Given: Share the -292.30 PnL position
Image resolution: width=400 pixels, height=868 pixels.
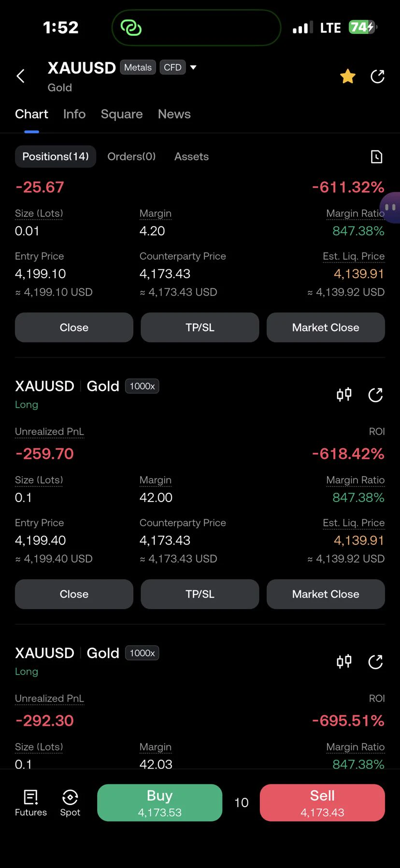Looking at the screenshot, I should point(375,662).
